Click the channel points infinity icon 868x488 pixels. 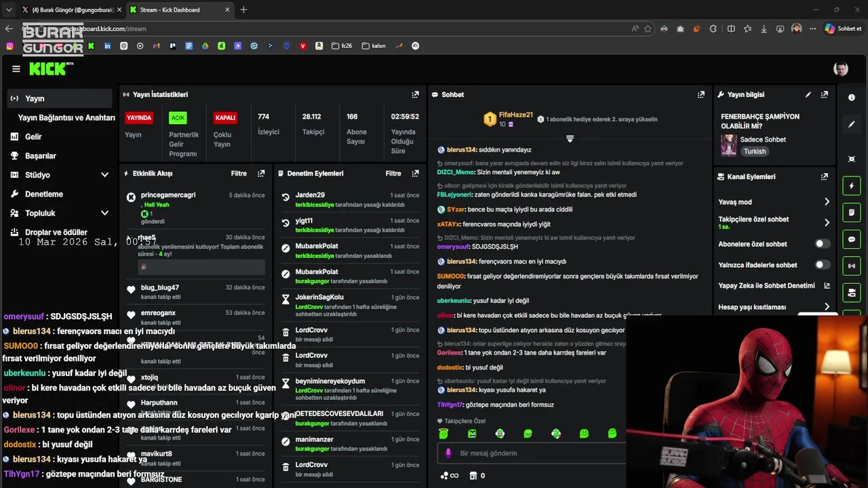449,476
